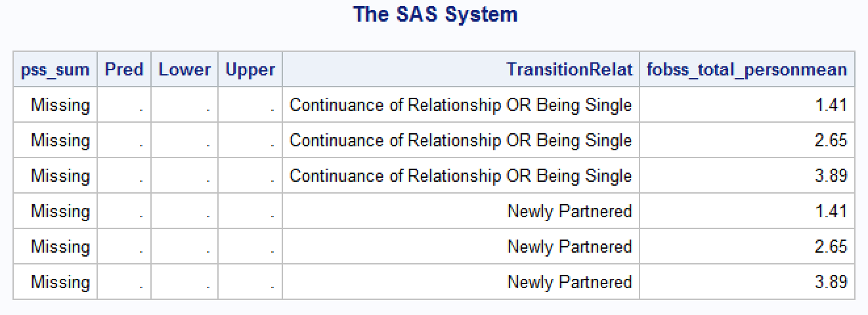This screenshot has width=868, height=315.
Task: Click the pss_sum column header
Action: 55,70
